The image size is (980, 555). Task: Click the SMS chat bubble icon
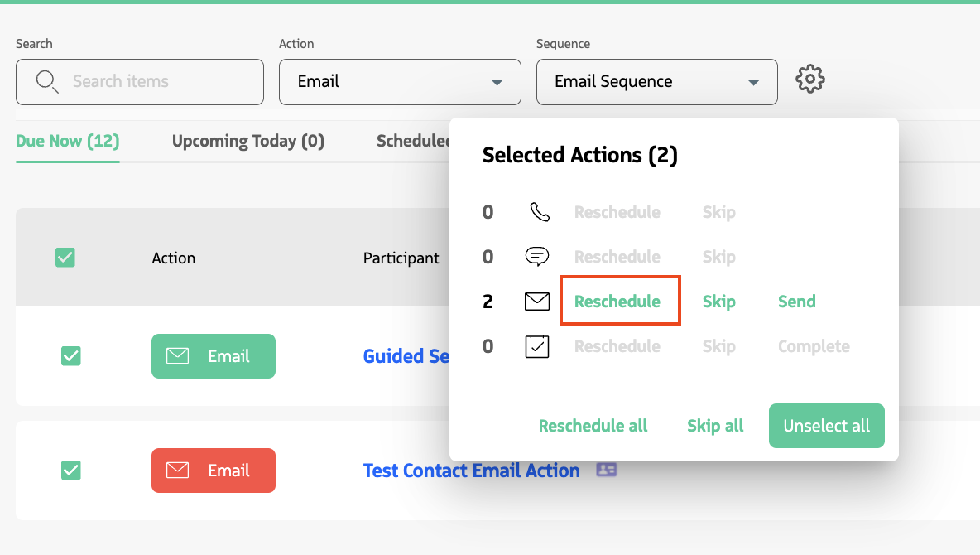click(537, 257)
